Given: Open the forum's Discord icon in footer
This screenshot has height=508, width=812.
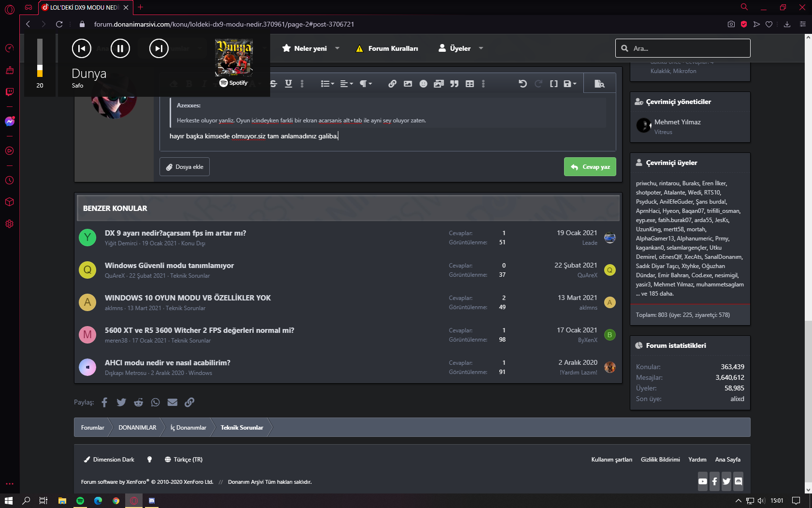Looking at the screenshot, I should [x=739, y=481].
